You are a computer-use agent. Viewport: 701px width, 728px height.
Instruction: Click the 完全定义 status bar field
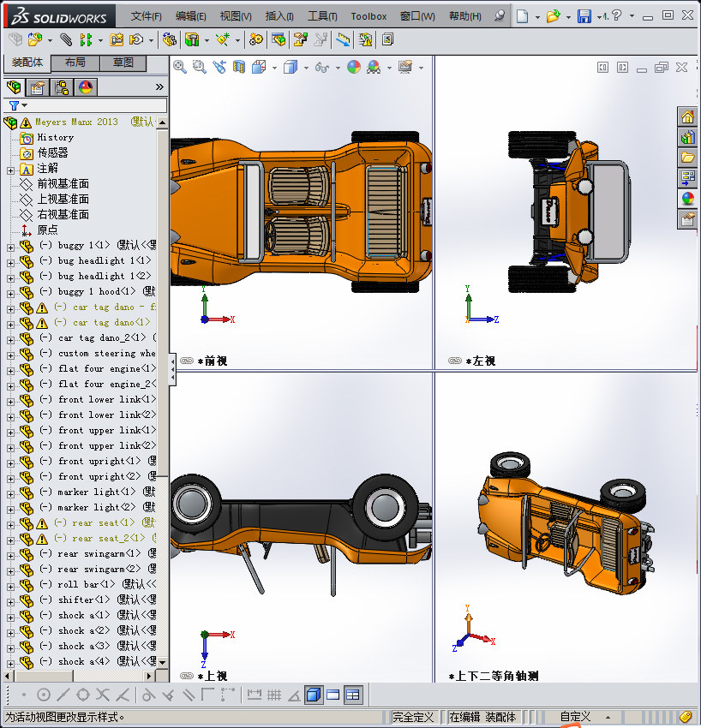[412, 718]
